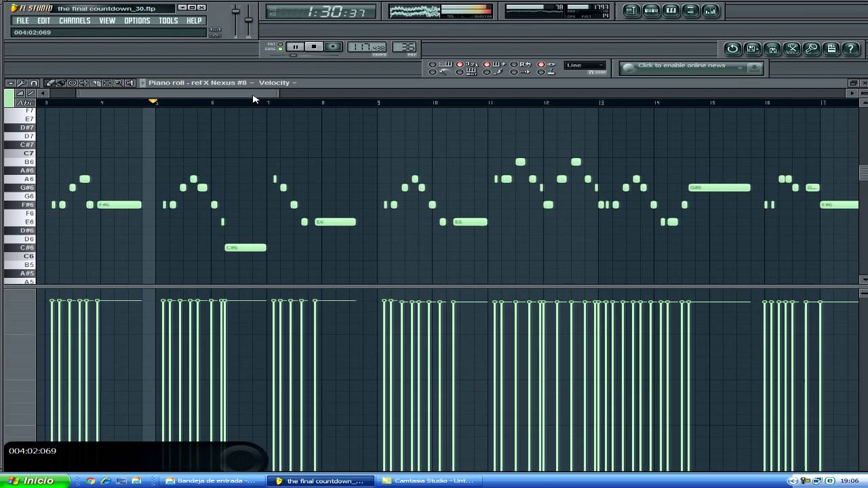
Task: Switch playback to Song mode
Action: 280,49
